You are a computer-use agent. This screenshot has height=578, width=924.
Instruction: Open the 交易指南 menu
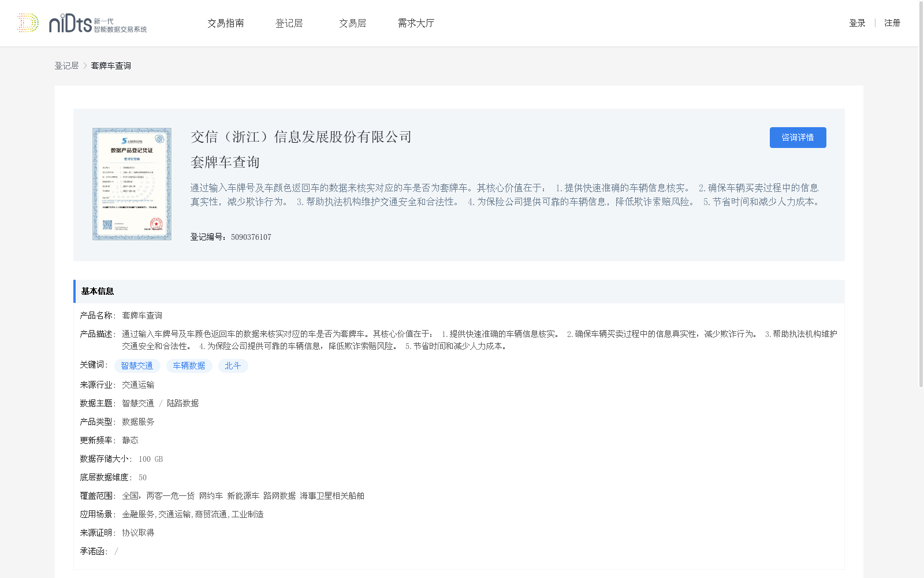tap(226, 23)
